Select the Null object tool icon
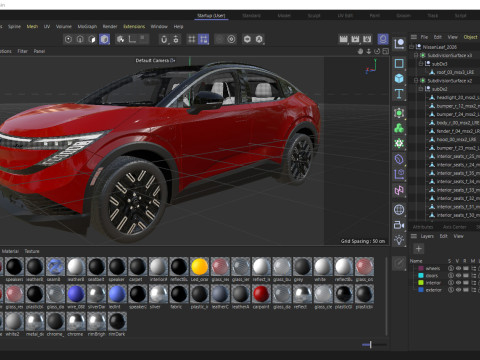 point(399,44)
